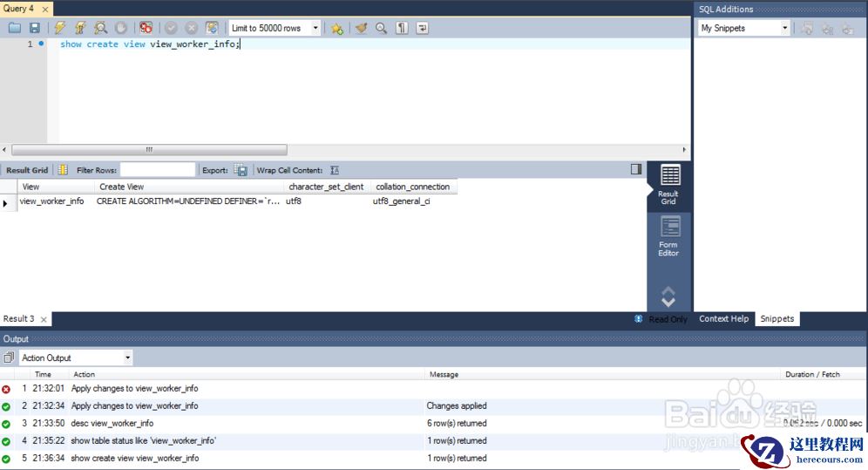Save the script to a file

(x=35, y=28)
